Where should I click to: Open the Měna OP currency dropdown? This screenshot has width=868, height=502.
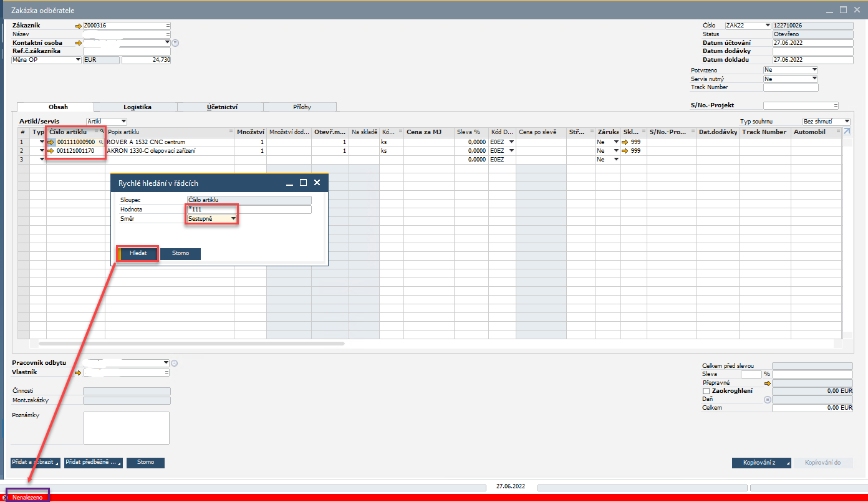[78, 60]
